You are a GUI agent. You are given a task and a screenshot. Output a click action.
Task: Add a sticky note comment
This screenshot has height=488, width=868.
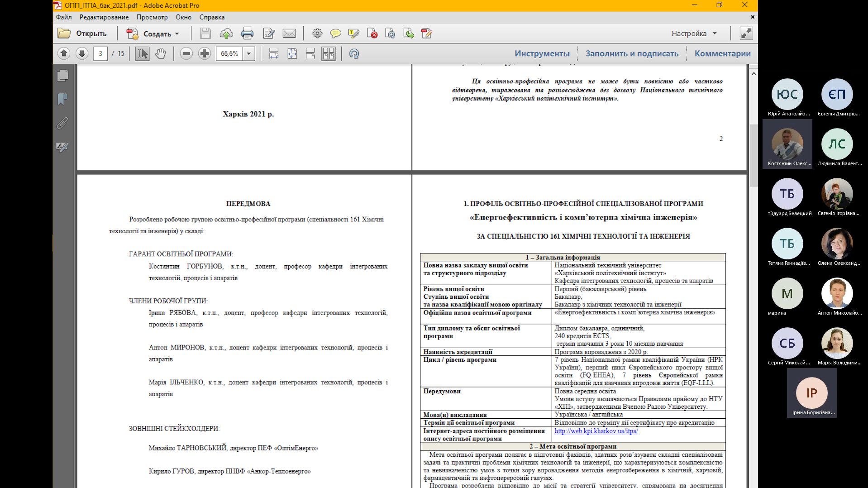coord(335,33)
